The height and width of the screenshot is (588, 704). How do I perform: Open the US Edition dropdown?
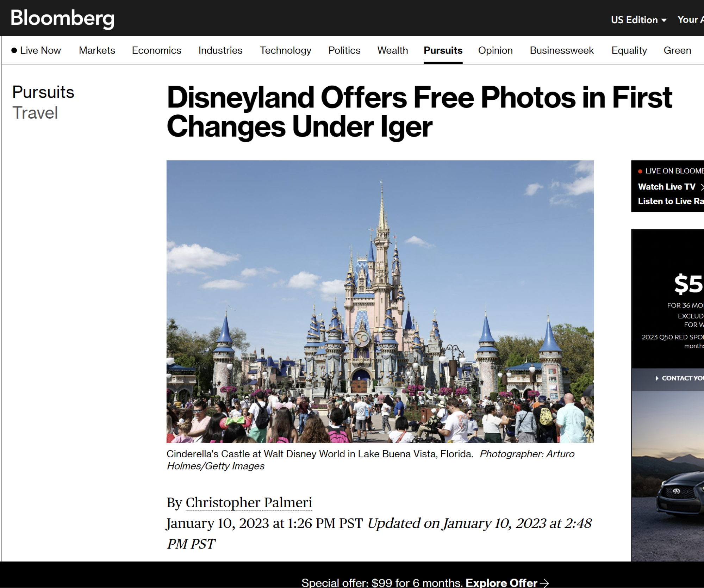click(639, 20)
